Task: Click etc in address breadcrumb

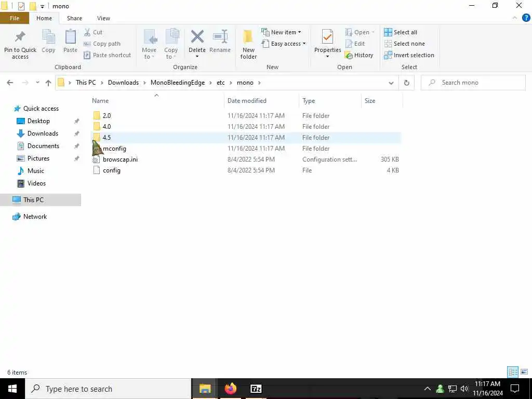Action: tap(220, 83)
